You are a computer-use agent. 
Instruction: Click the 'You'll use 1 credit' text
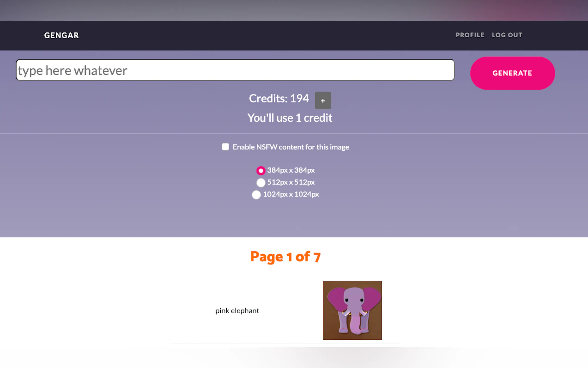pyautogui.click(x=290, y=118)
